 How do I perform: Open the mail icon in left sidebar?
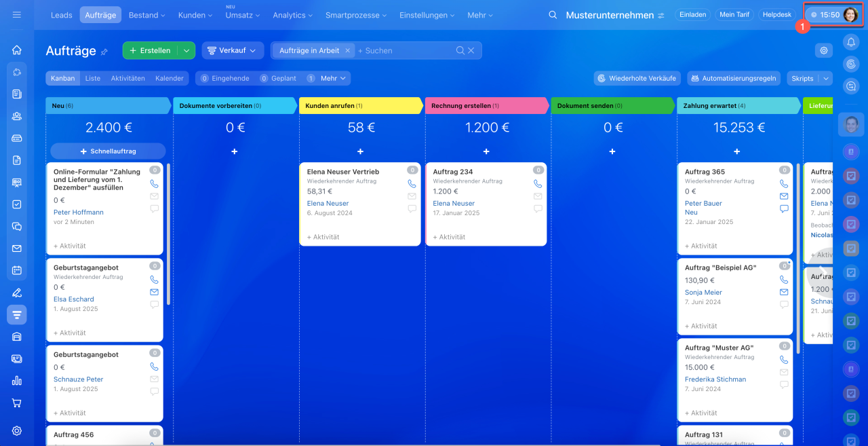pyautogui.click(x=17, y=248)
